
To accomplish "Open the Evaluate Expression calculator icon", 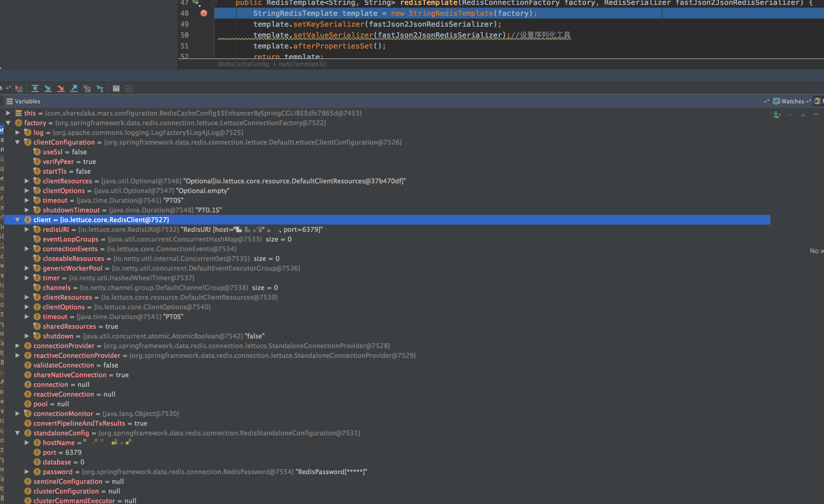I will coord(116,88).
